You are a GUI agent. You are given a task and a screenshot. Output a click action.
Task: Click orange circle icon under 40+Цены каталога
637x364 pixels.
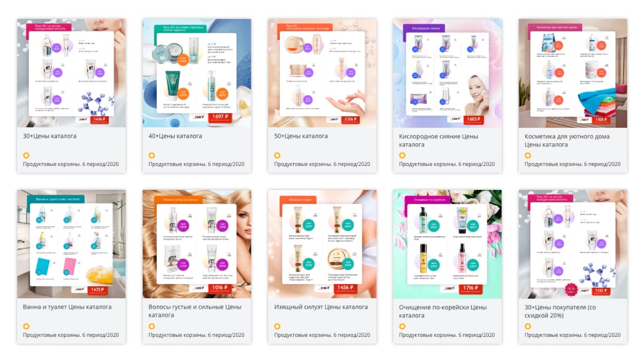(x=151, y=155)
